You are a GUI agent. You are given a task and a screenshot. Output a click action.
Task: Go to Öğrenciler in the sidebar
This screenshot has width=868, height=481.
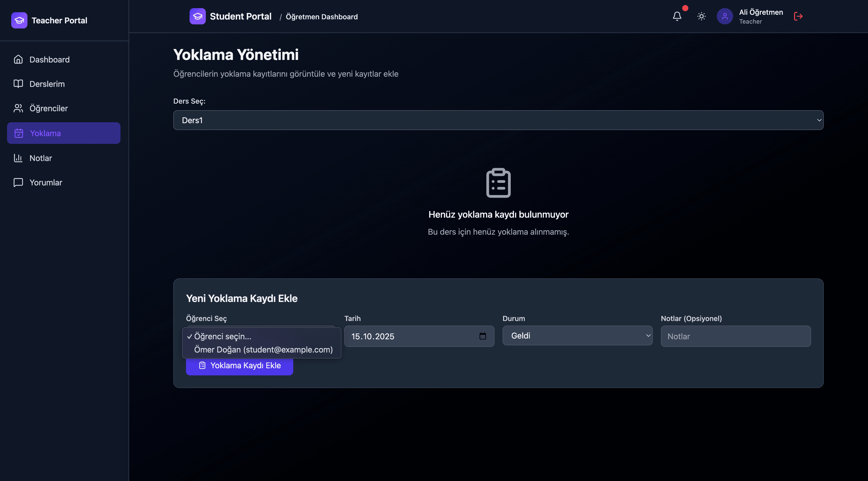[49, 108]
